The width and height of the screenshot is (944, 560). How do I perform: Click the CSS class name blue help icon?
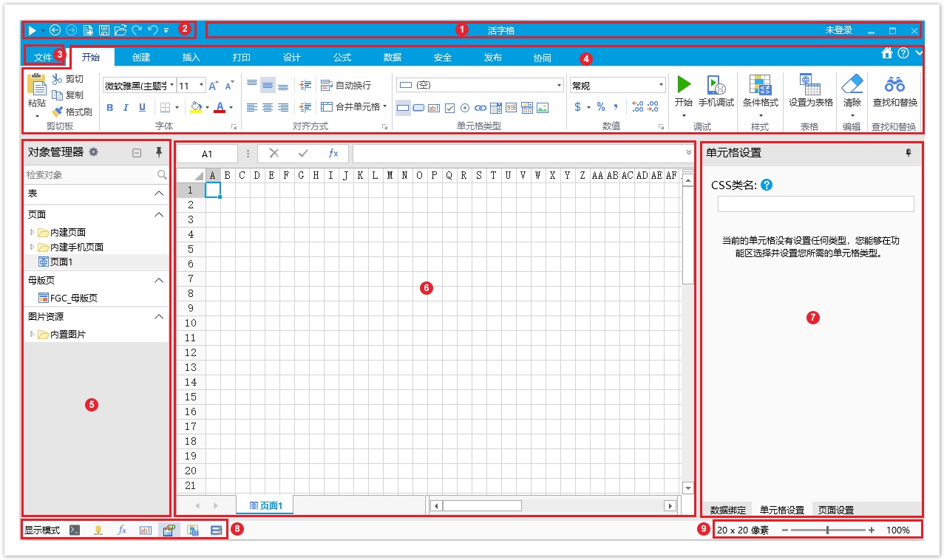pyautogui.click(x=767, y=185)
